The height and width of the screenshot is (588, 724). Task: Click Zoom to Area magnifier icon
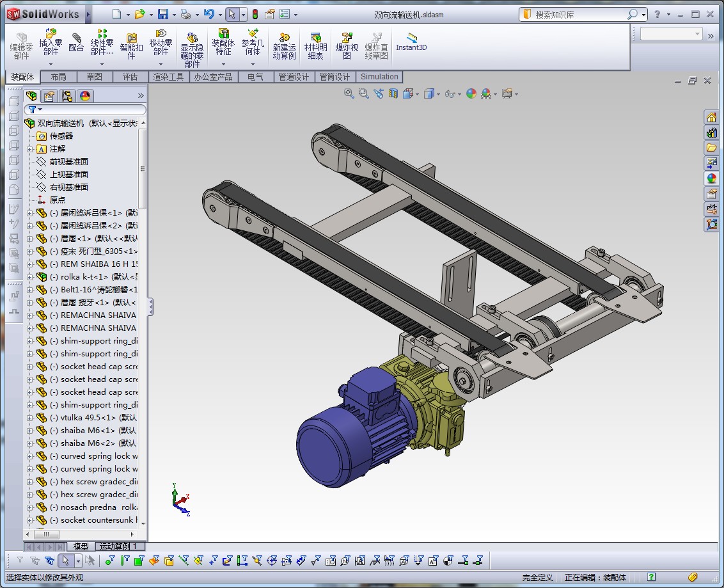click(x=364, y=94)
